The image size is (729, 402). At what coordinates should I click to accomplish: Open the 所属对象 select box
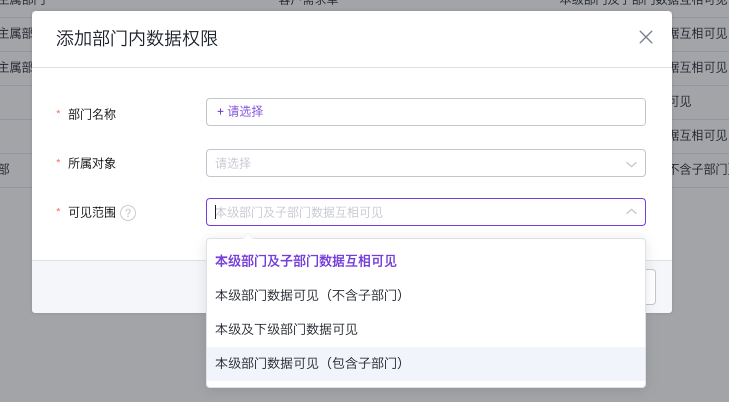pyautogui.click(x=425, y=163)
